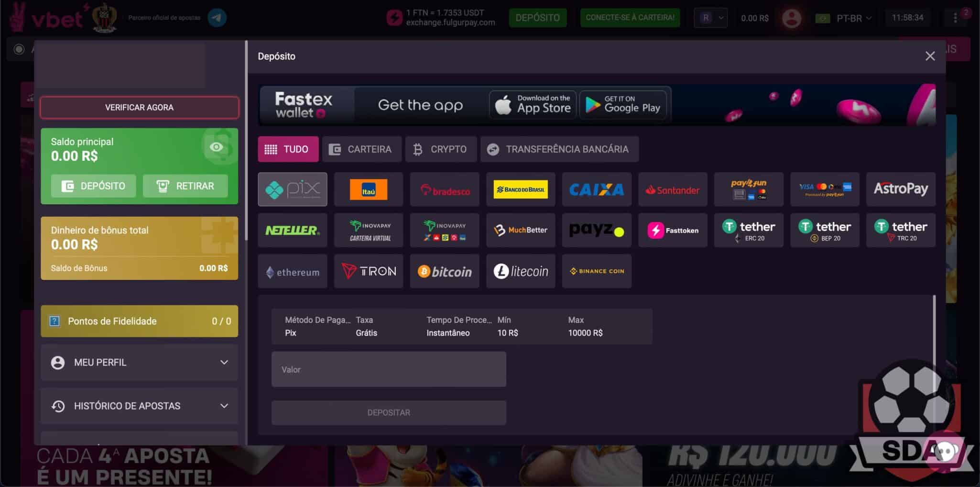Screen dimensions: 980x487
Task: Open the user profile avatar
Action: pos(792,18)
